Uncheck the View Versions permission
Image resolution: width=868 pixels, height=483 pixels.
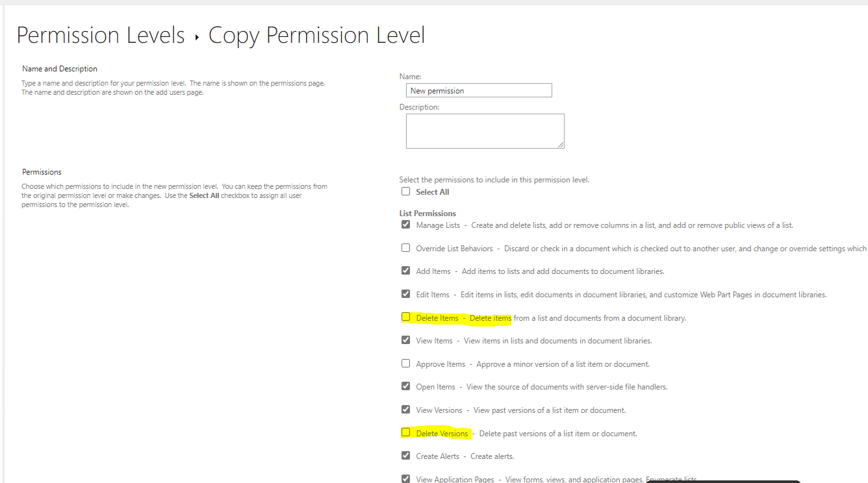coord(405,409)
